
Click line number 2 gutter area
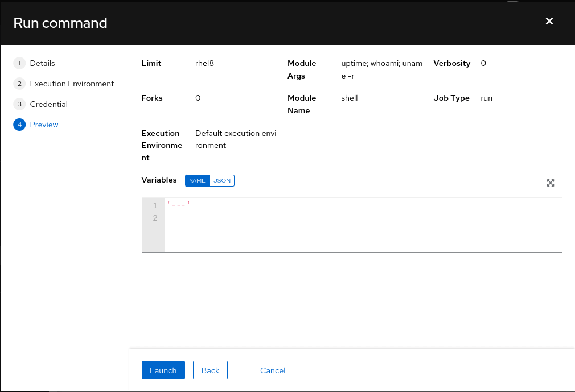[x=154, y=218]
